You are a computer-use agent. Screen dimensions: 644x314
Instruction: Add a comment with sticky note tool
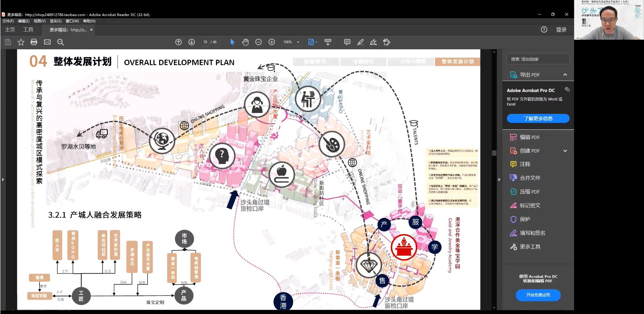click(347, 42)
